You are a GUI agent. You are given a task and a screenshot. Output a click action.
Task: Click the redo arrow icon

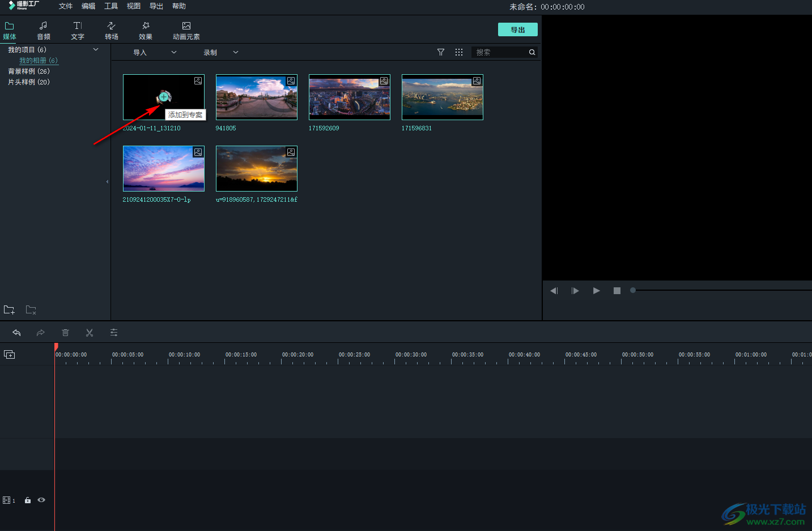pos(41,333)
